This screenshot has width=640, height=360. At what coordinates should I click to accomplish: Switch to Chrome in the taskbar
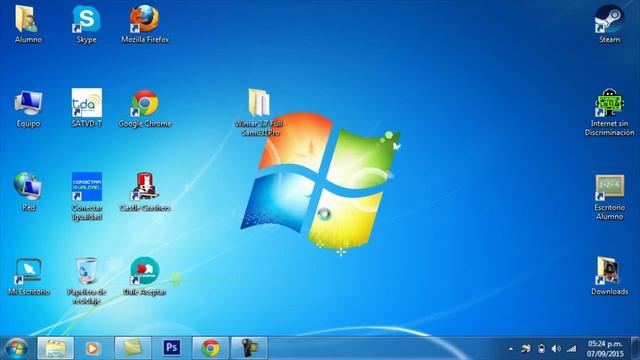click(210, 349)
